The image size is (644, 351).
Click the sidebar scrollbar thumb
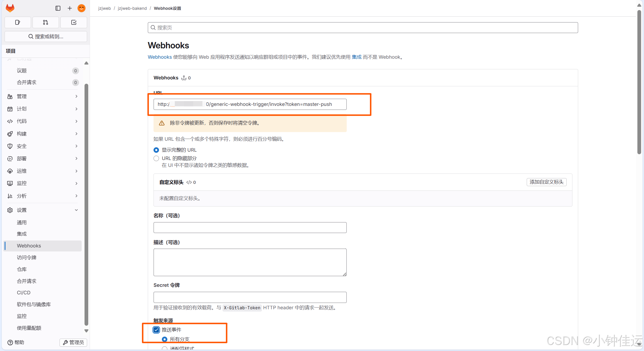[86, 204]
